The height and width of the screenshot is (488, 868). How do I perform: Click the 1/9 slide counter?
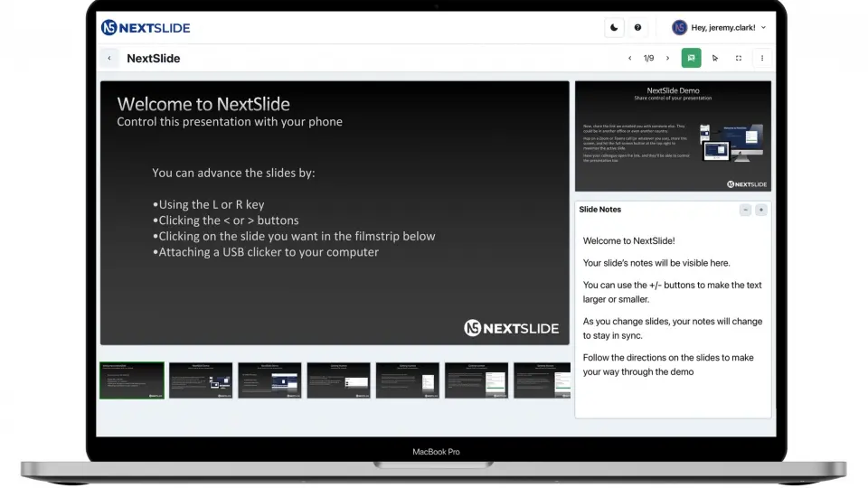coord(649,58)
